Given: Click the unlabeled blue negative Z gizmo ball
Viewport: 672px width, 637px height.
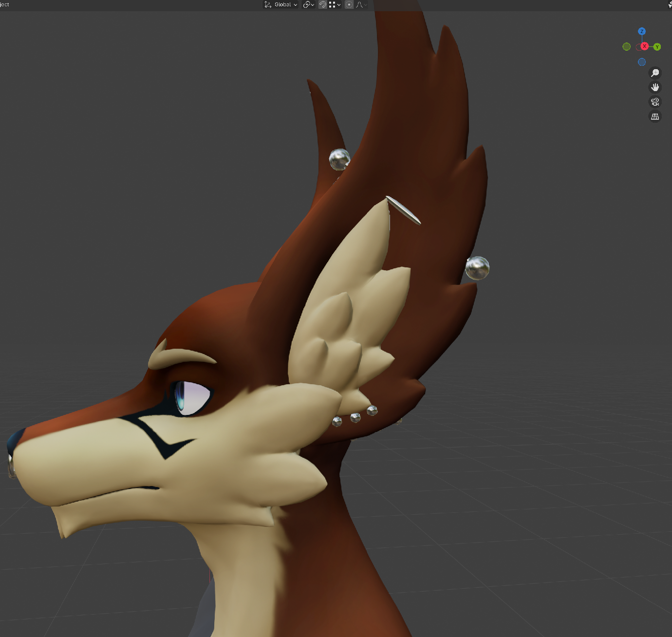Looking at the screenshot, I should click(x=642, y=62).
